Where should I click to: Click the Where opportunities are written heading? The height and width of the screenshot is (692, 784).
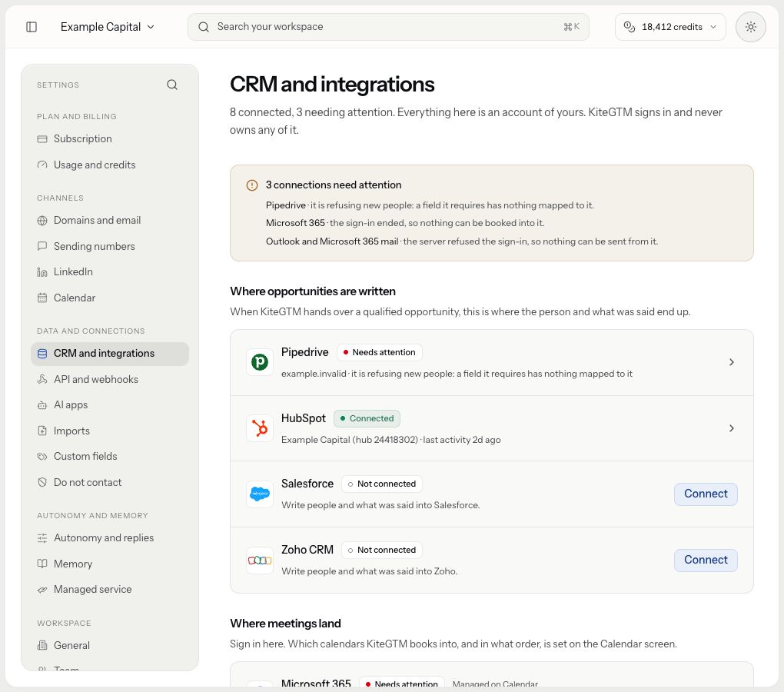point(313,291)
